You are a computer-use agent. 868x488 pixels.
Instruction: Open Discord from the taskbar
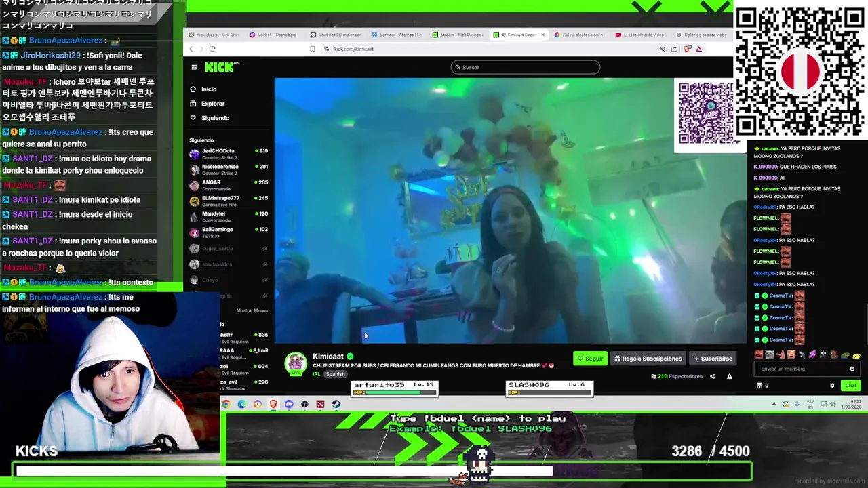click(289, 404)
